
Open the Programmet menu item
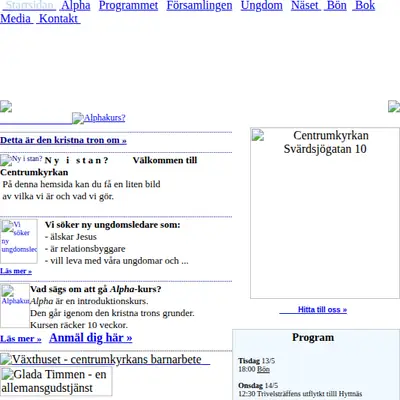click(128, 5)
